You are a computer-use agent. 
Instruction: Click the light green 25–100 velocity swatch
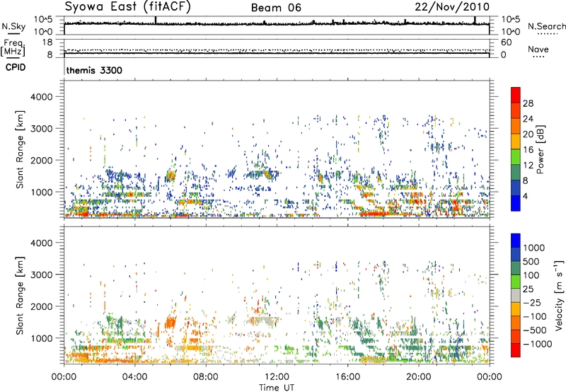(x=516, y=282)
